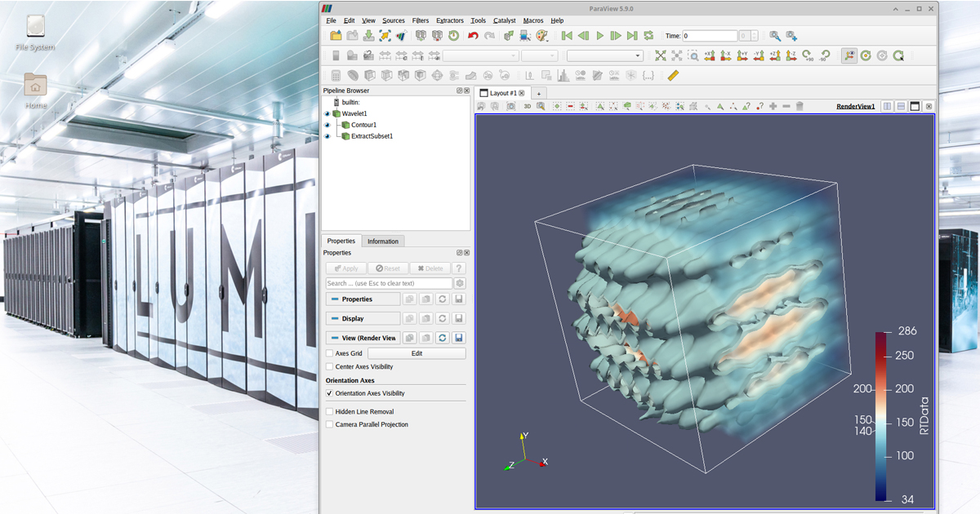Viewport: 980px width, 514px height.
Task: Switch to the Information tab
Action: coord(383,241)
